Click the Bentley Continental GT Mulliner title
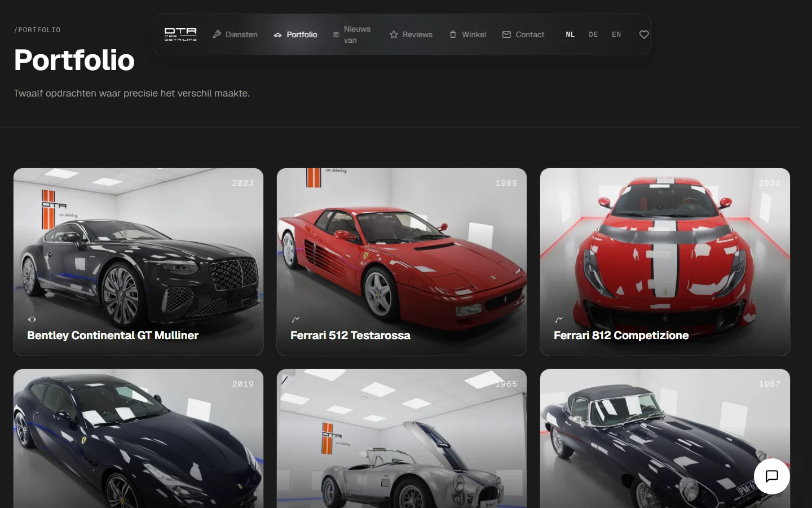812x508 pixels. (x=113, y=335)
